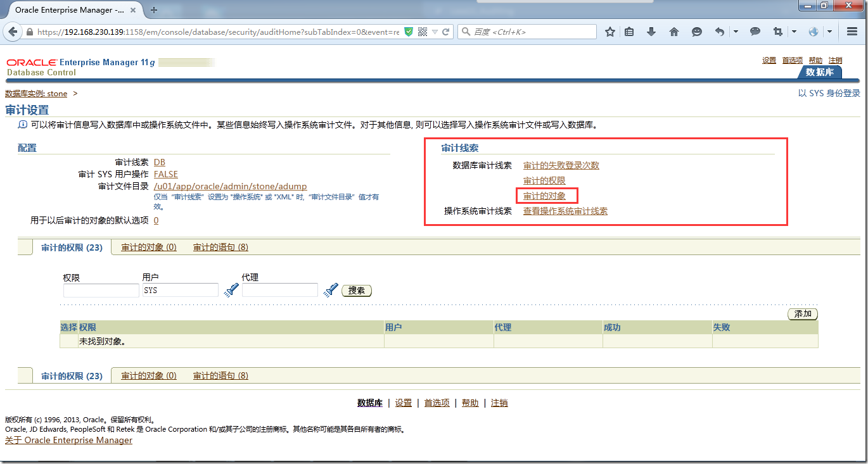Click the default options value 0 link

coord(156,220)
